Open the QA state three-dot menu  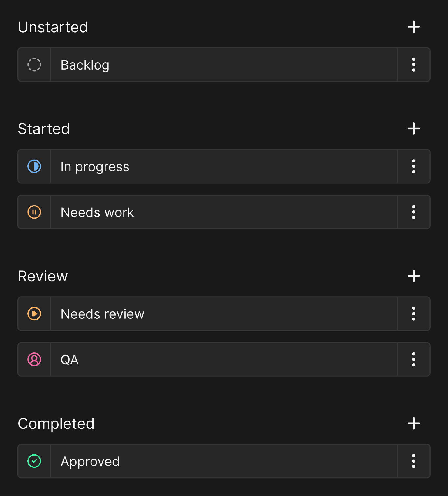(414, 359)
